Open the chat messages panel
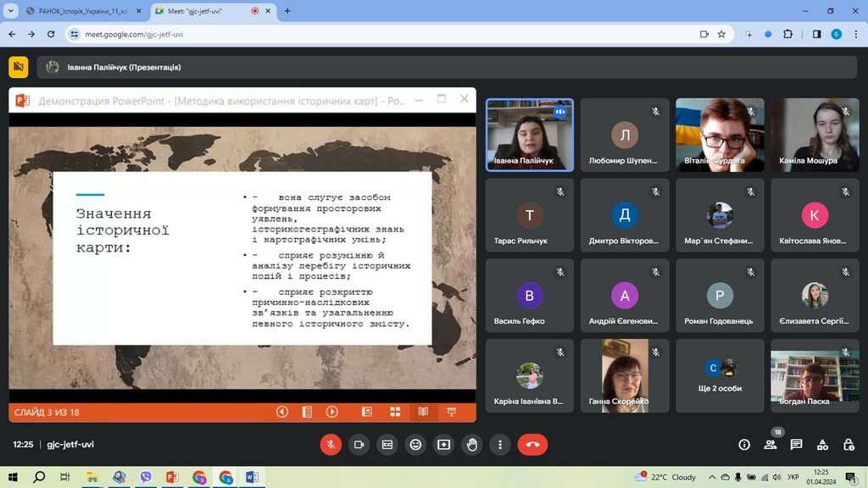This screenshot has width=868, height=488. click(796, 445)
